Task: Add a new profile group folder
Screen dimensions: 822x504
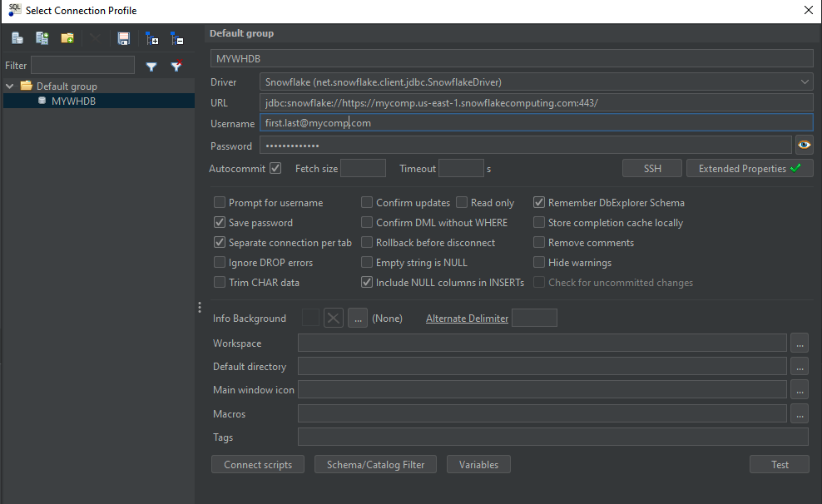Action: pos(67,37)
